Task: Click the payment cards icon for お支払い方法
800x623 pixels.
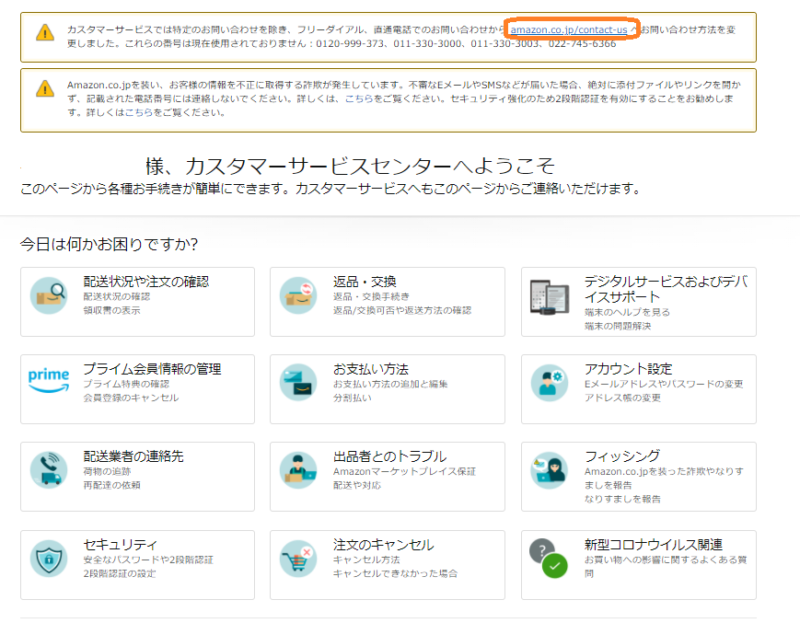Action: [298, 382]
